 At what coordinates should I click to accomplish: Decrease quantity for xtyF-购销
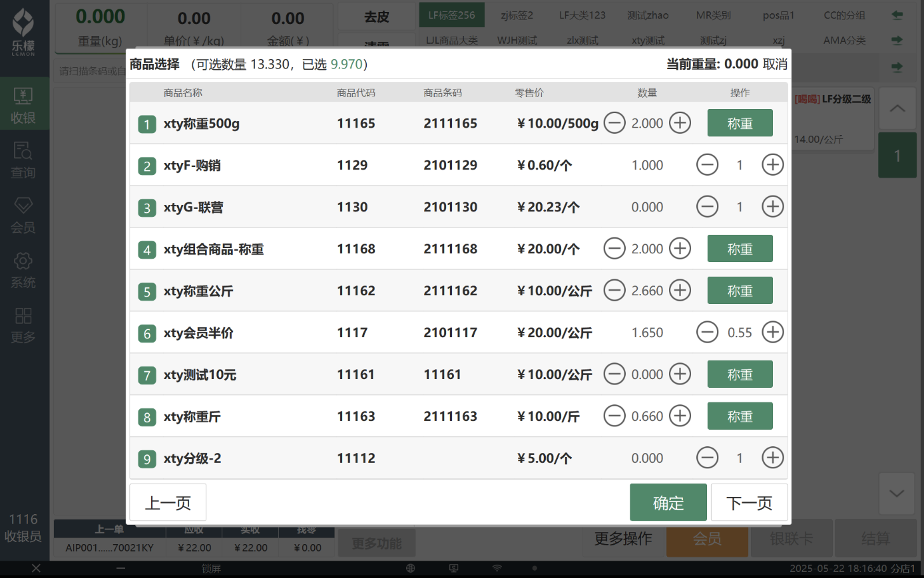coord(707,165)
